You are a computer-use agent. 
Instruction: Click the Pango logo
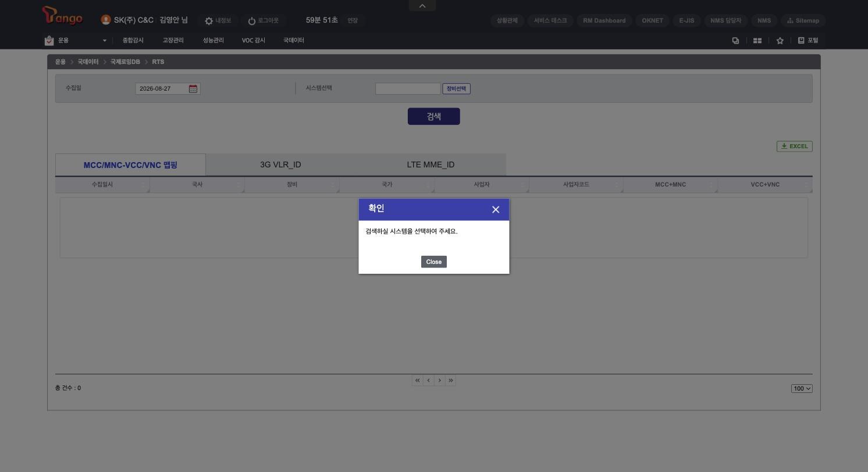coord(63,16)
